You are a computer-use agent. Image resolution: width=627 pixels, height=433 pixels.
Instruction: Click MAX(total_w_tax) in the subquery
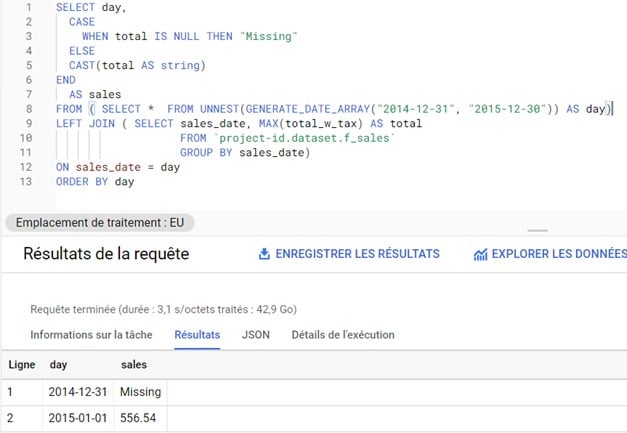coord(311,124)
